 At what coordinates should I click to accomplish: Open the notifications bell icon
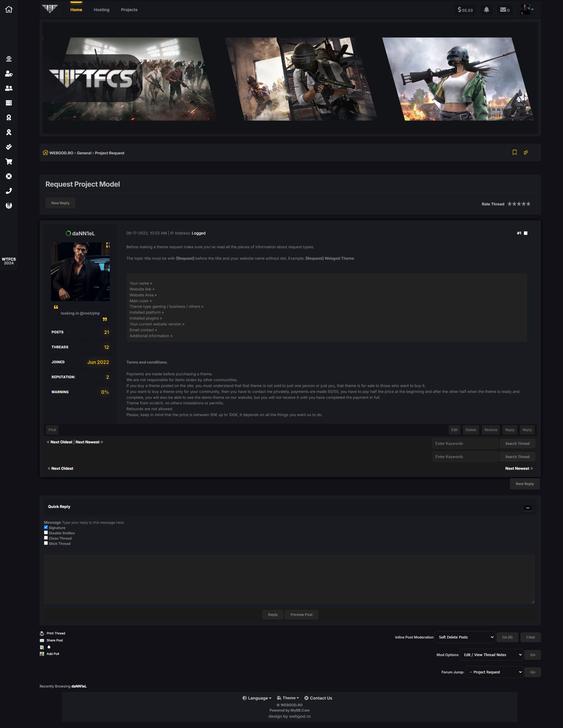(x=486, y=10)
